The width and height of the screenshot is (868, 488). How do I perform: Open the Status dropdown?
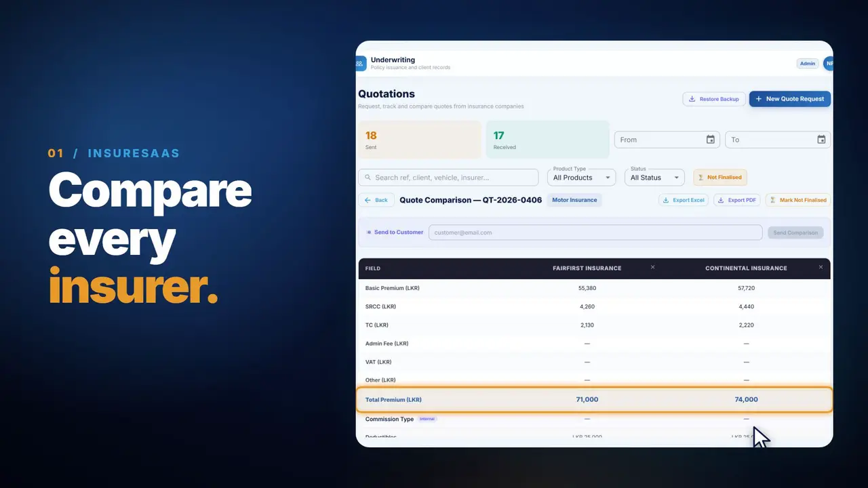pos(654,178)
